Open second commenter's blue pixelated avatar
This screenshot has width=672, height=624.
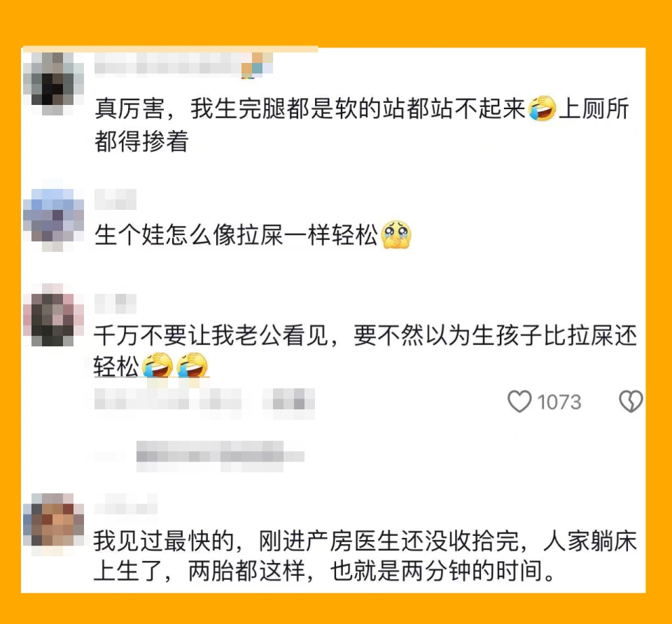(x=54, y=220)
